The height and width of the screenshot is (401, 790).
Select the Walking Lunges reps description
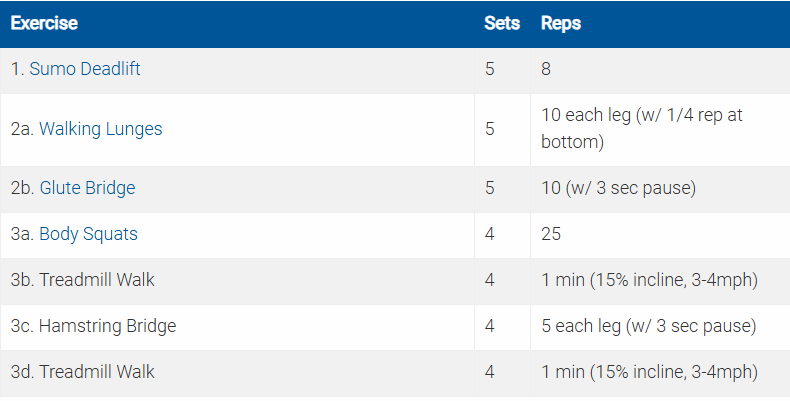[x=641, y=129]
